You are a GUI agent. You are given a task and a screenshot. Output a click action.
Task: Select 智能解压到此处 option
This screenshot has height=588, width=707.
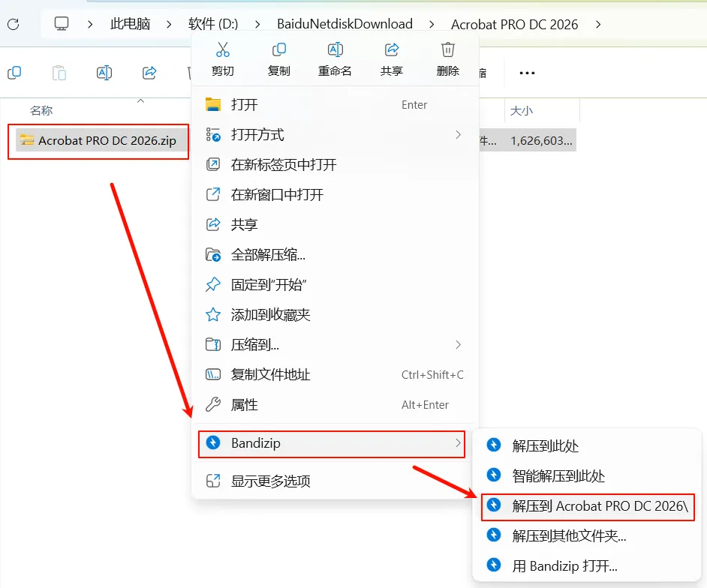587,475
